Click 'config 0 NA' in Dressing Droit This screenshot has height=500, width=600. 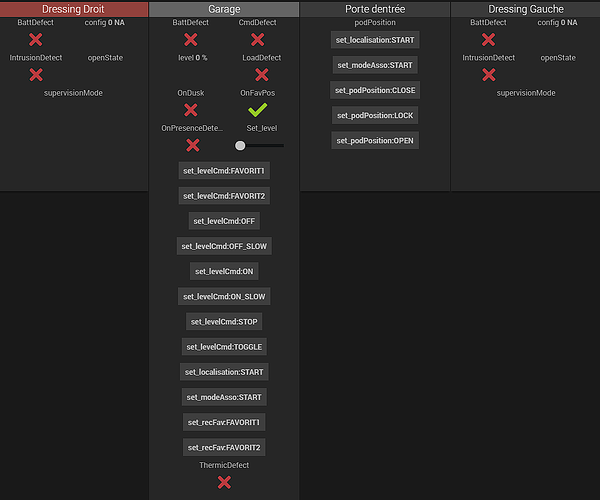(x=104, y=23)
